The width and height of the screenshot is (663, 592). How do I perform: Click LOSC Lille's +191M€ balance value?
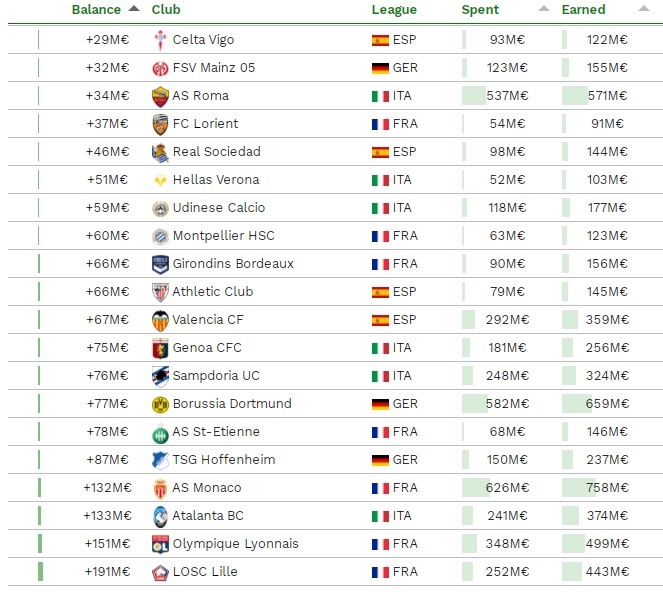click(x=107, y=572)
